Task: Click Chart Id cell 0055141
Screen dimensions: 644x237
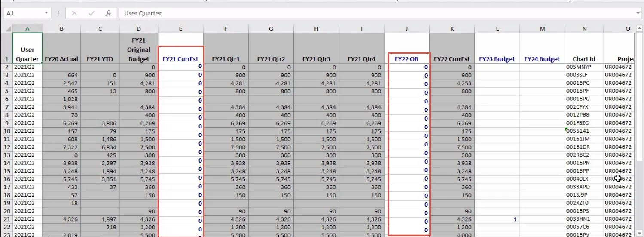Action: coord(584,131)
